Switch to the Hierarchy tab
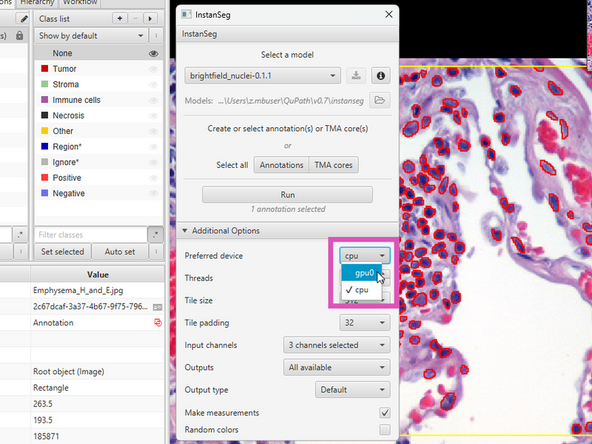592x444 pixels. (x=37, y=3)
